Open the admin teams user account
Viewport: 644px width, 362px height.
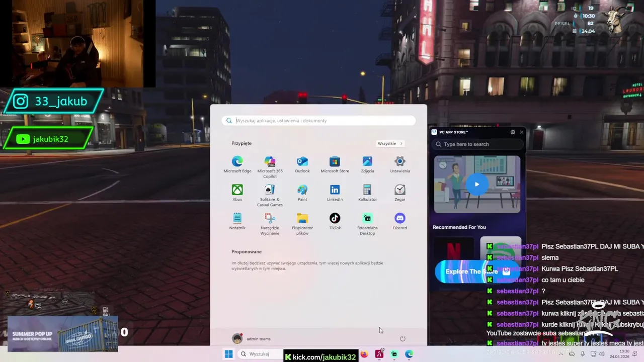pyautogui.click(x=252, y=339)
